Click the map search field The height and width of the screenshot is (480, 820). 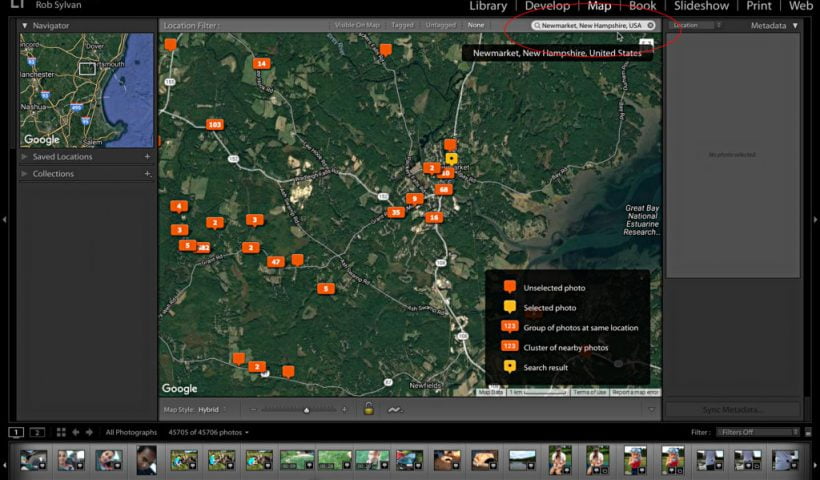(x=593, y=25)
